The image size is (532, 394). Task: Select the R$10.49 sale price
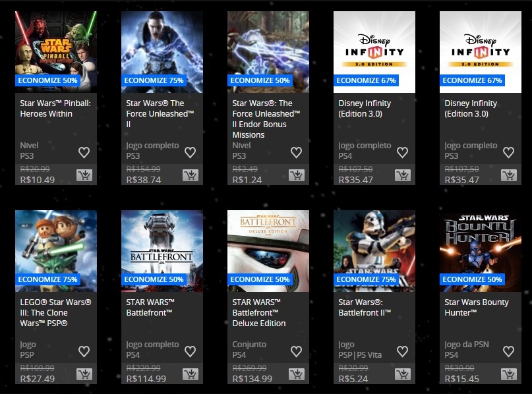point(38,180)
